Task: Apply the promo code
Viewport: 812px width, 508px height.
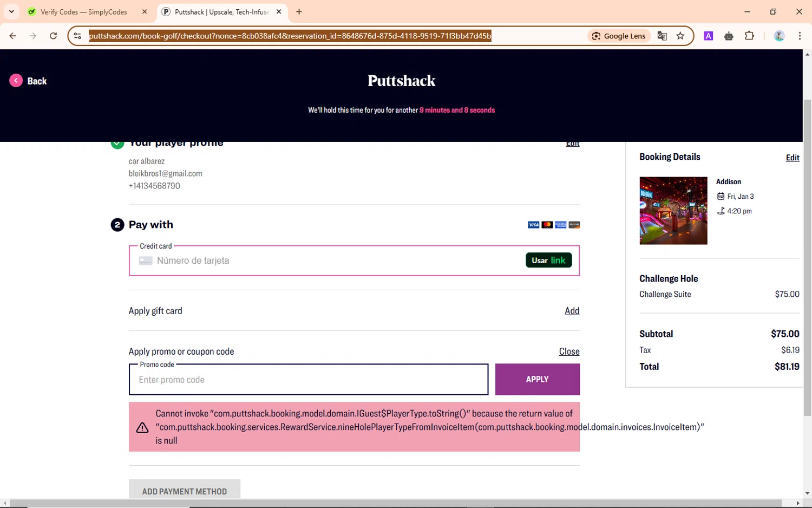Action: [x=537, y=379]
